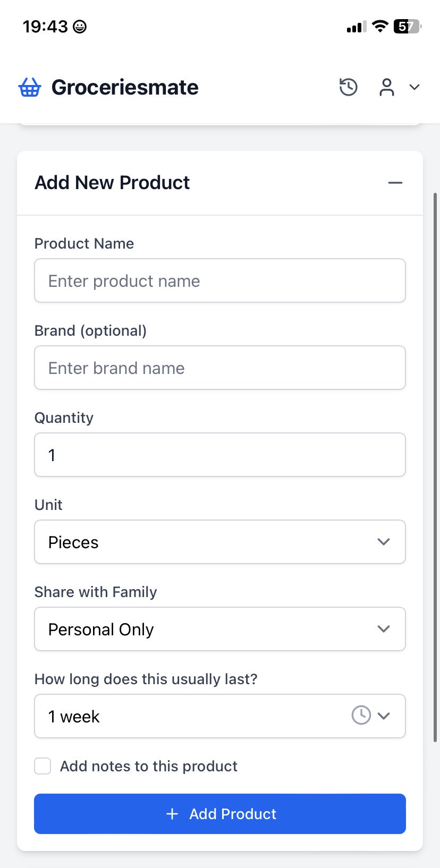The image size is (440, 868).
Task: Tap the battery indicator icon
Action: [x=408, y=26]
